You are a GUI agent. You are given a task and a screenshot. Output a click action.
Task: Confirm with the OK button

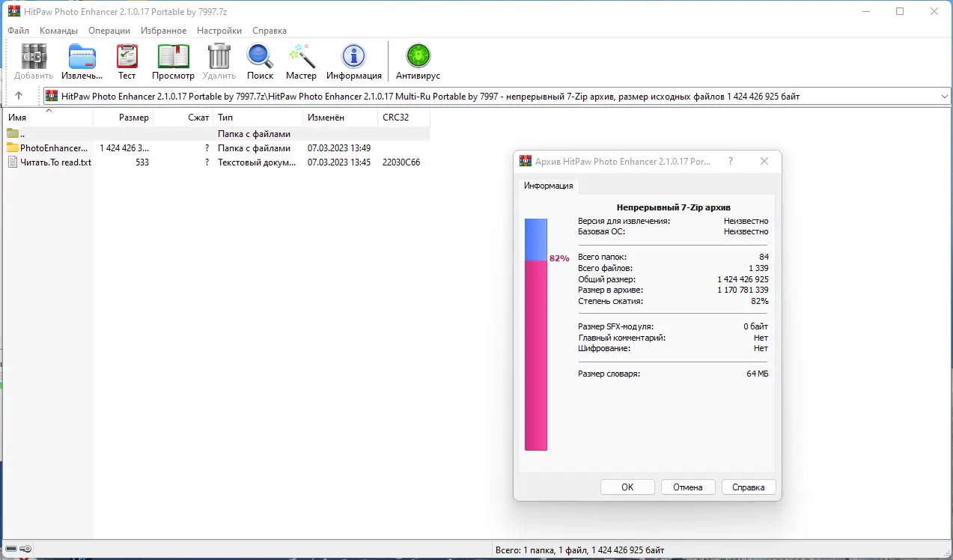(627, 487)
